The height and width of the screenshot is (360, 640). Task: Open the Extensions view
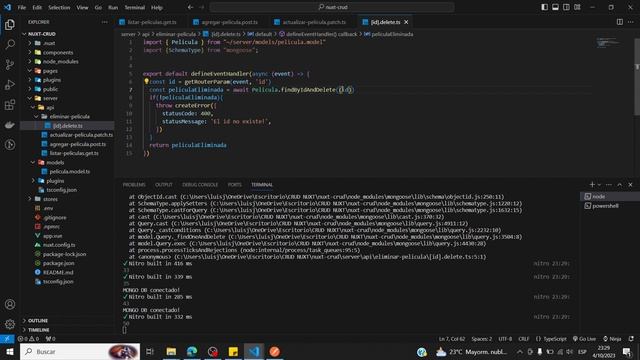[10, 105]
